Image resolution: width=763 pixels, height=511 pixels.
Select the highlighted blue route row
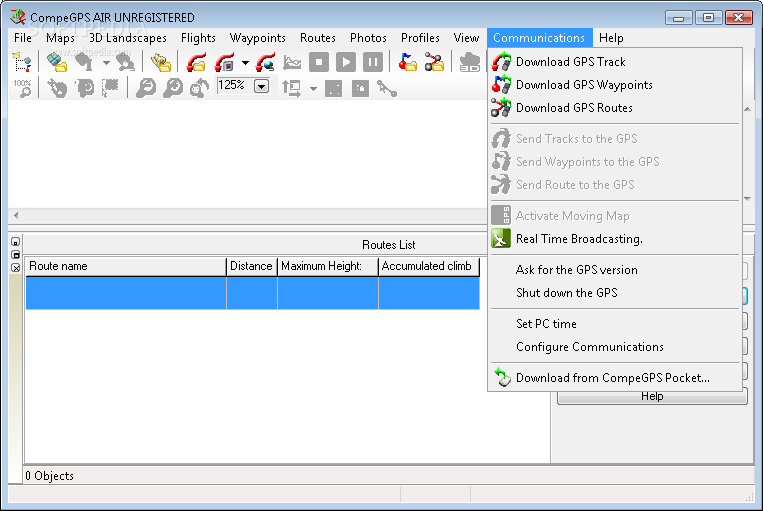click(x=253, y=293)
